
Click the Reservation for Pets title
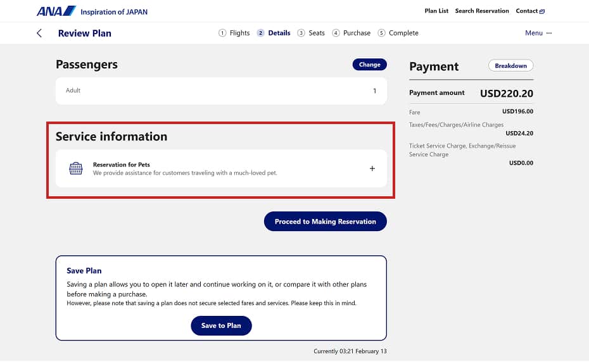click(122, 165)
